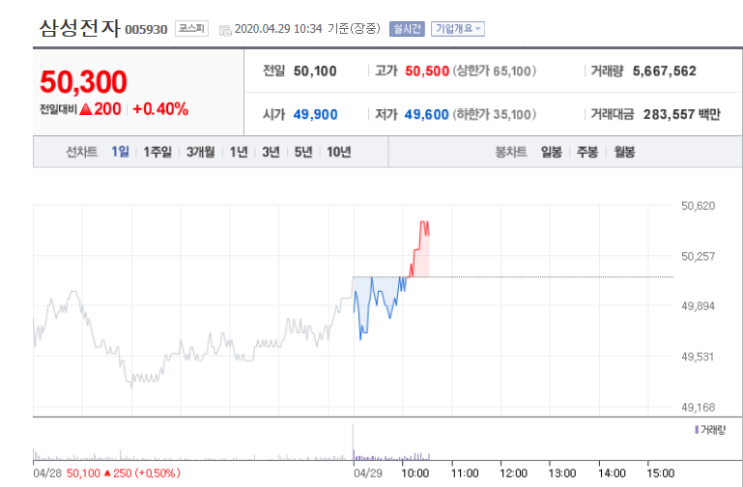This screenshot has width=743, height=487.
Task: Switch to 일봉 daily candle chart
Action: (x=552, y=152)
